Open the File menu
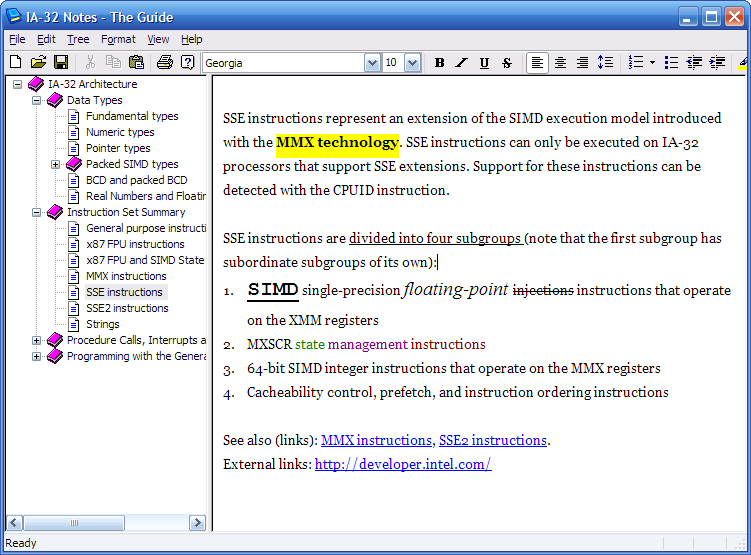 coord(17,39)
